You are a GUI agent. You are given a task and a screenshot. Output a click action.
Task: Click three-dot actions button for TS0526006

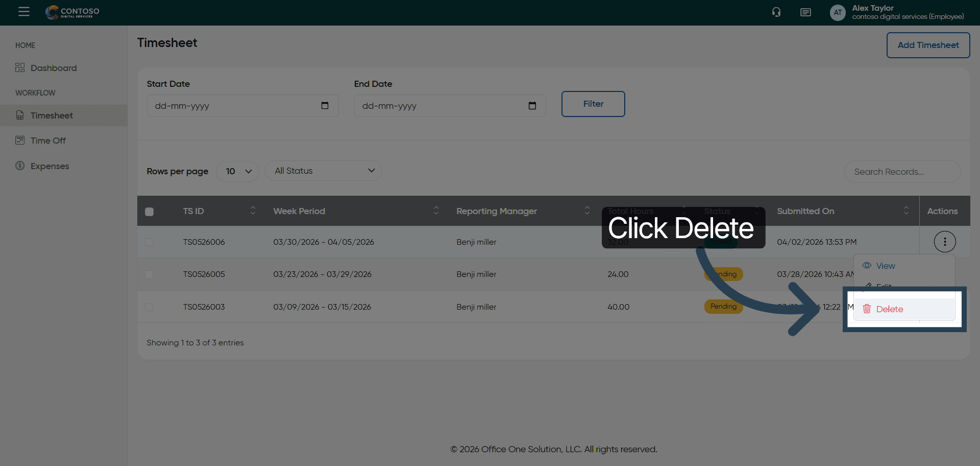pos(944,242)
